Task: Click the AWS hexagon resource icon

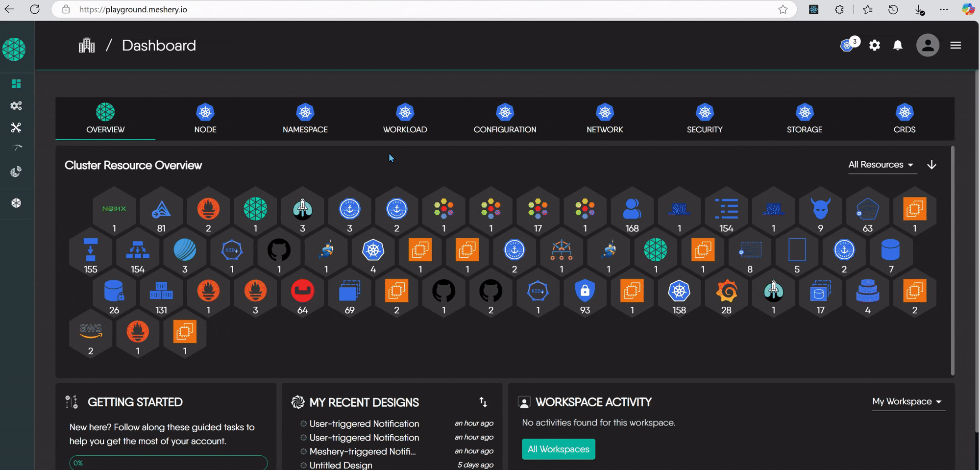Action: point(91,332)
